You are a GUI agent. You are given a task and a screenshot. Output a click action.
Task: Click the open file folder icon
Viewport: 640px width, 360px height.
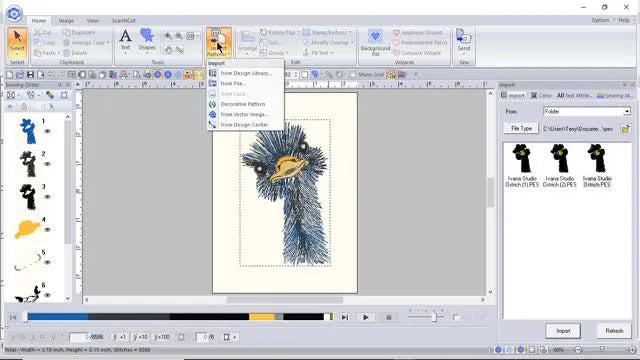(x=20, y=75)
